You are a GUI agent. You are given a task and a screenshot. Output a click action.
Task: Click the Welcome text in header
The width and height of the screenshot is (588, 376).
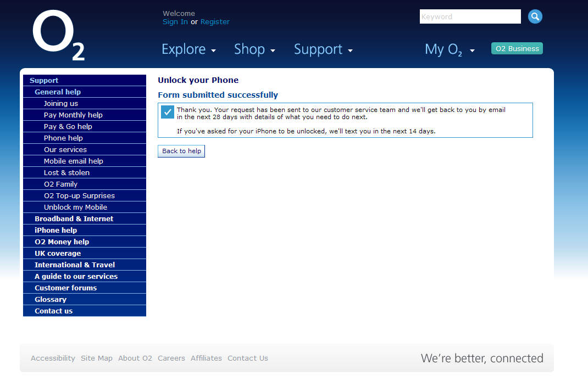[x=179, y=14]
